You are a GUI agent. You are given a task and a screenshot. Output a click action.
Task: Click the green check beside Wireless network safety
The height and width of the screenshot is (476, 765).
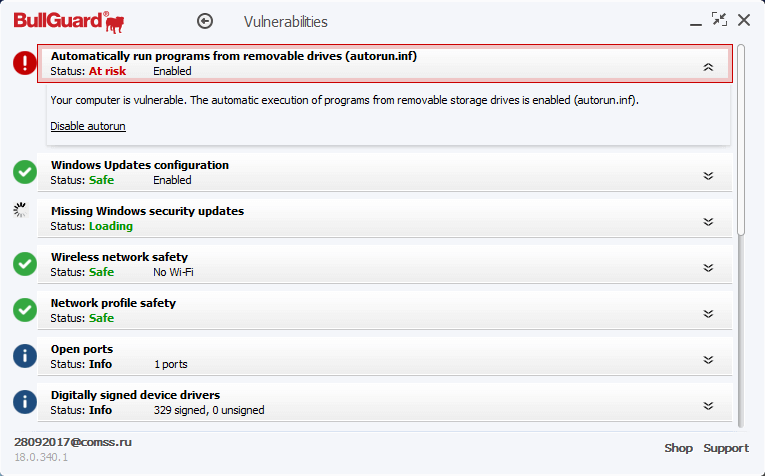click(x=25, y=264)
